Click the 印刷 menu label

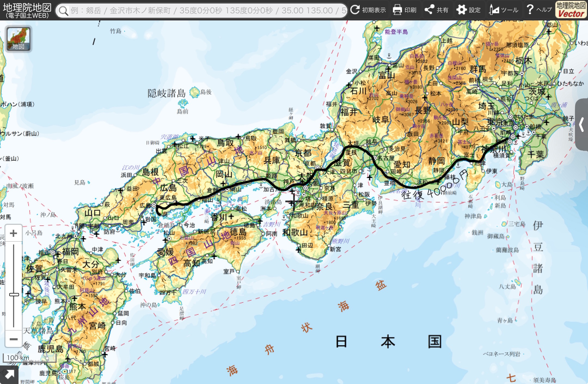tap(410, 10)
